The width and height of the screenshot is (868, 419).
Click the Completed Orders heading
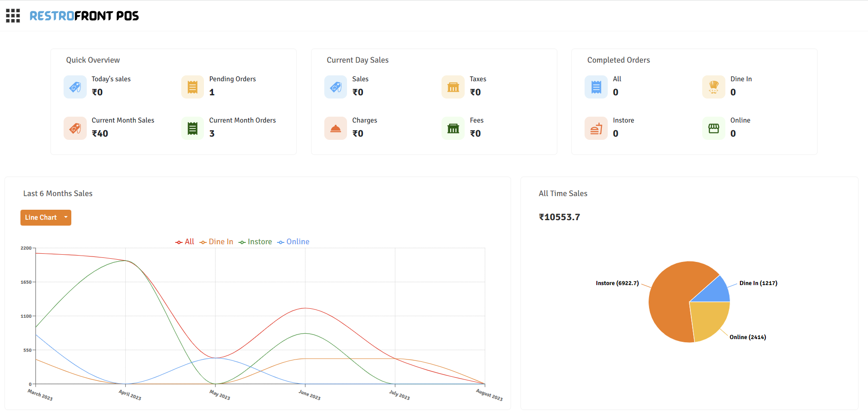tap(618, 60)
